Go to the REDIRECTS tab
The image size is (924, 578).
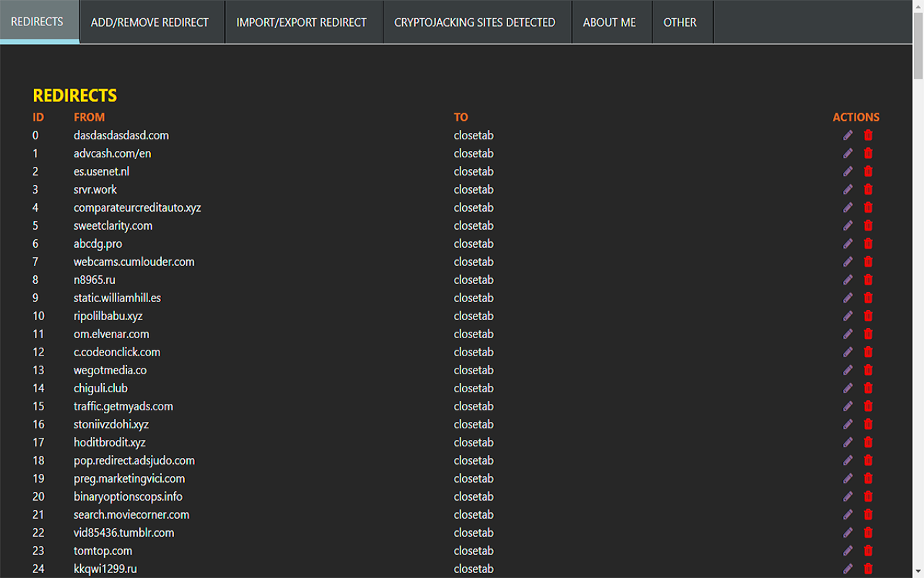[39, 22]
